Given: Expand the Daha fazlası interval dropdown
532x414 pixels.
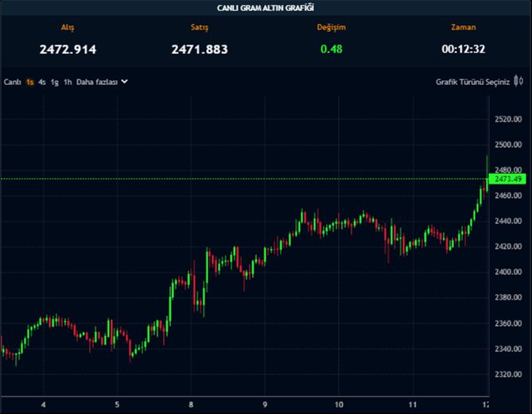Looking at the screenshot, I should click(102, 81).
